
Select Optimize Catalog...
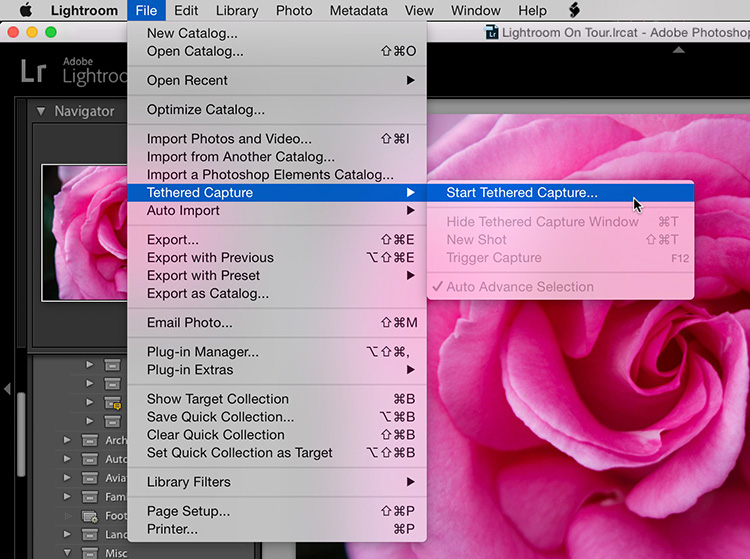click(277, 110)
